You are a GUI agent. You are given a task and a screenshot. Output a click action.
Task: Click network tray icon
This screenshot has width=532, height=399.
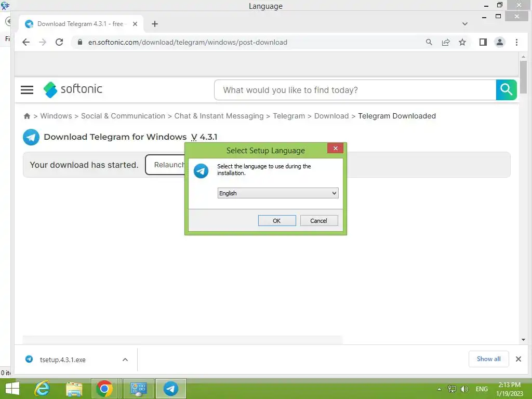pos(452,389)
